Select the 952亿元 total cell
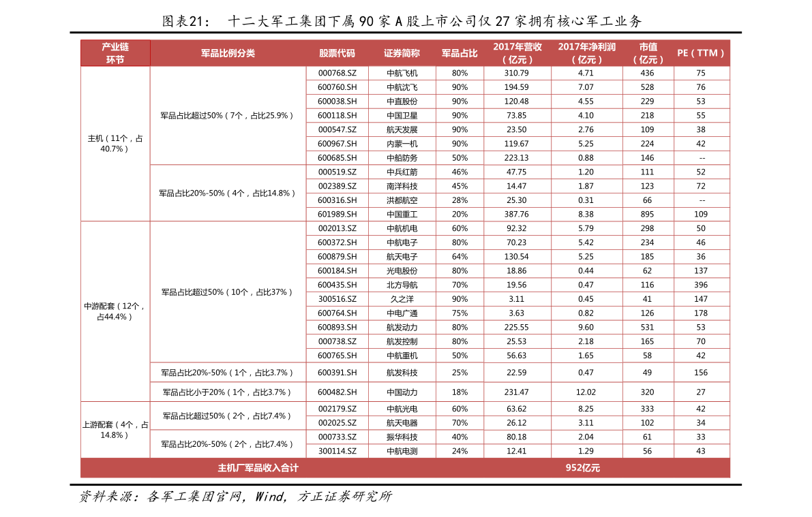812x517 pixels. (582, 468)
